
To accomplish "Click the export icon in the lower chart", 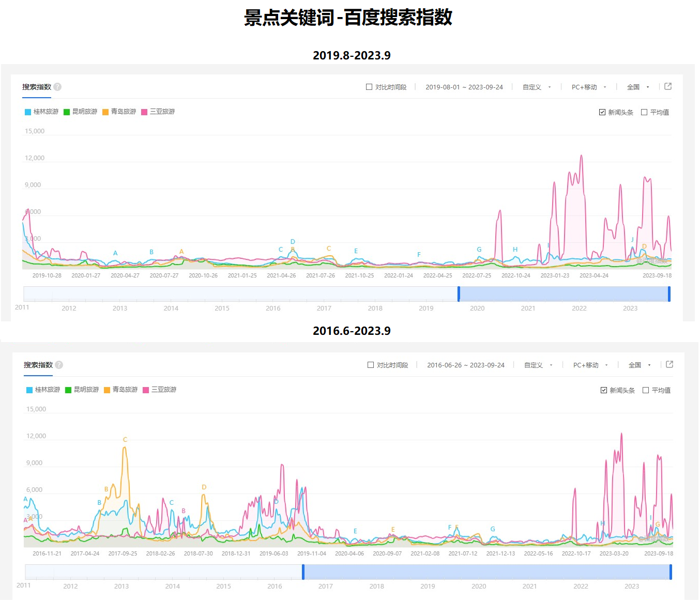I will (x=669, y=364).
